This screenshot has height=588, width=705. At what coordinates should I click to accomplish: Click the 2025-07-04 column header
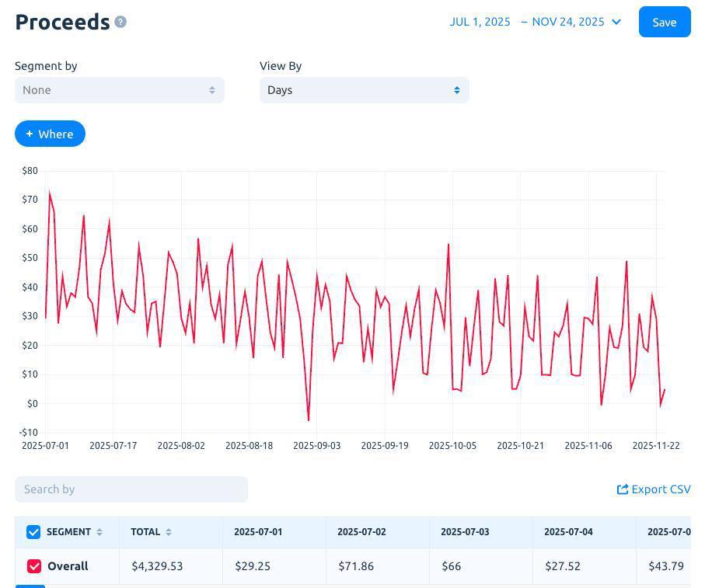[x=568, y=532]
